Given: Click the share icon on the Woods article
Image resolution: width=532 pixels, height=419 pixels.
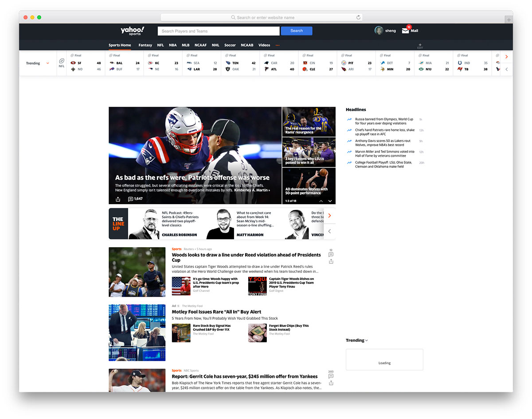Looking at the screenshot, I should 330,261.
